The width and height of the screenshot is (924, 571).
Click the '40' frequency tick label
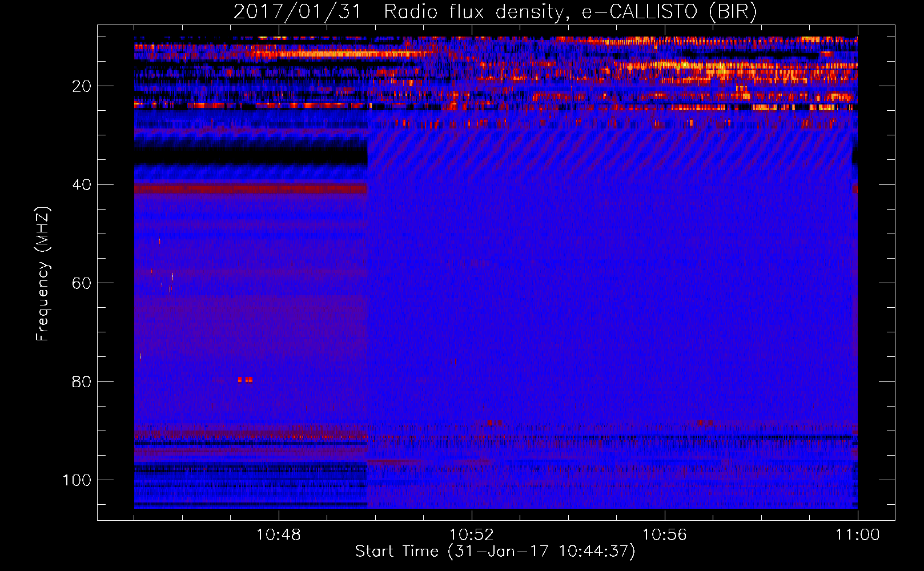82,185
